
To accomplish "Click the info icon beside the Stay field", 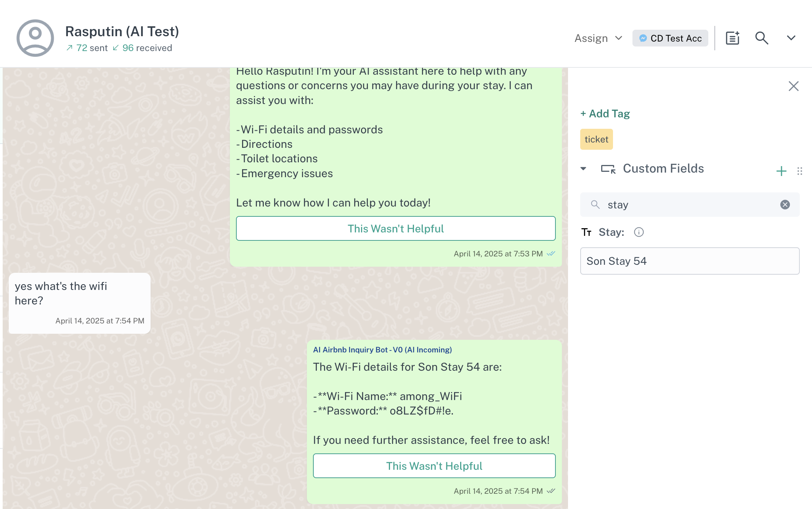I will pyautogui.click(x=639, y=232).
